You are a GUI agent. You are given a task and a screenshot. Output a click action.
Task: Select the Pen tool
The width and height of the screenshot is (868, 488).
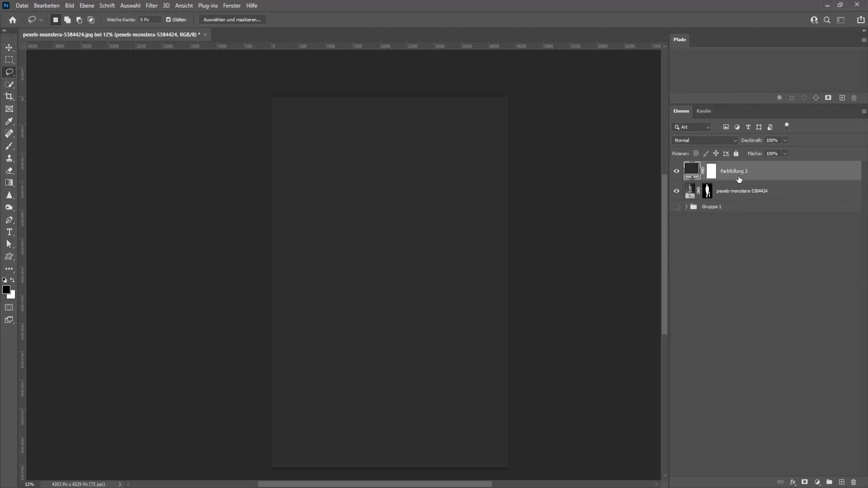click(x=9, y=219)
